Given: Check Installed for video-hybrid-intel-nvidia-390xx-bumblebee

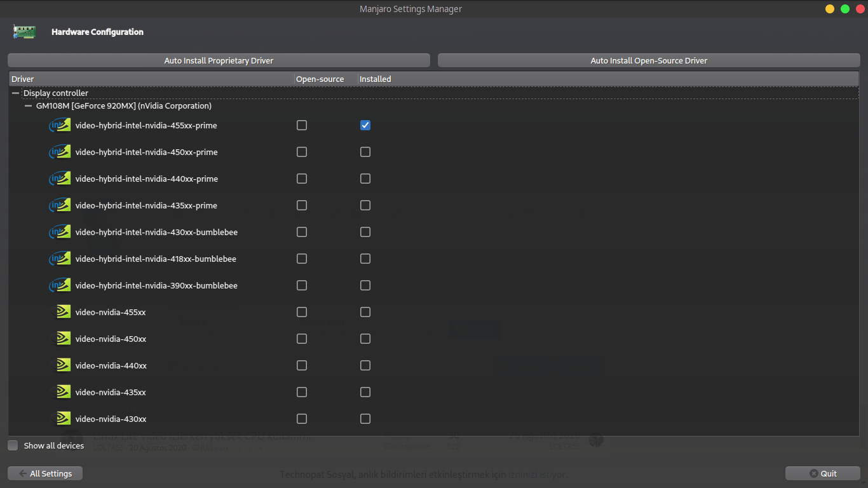Looking at the screenshot, I should 365,285.
